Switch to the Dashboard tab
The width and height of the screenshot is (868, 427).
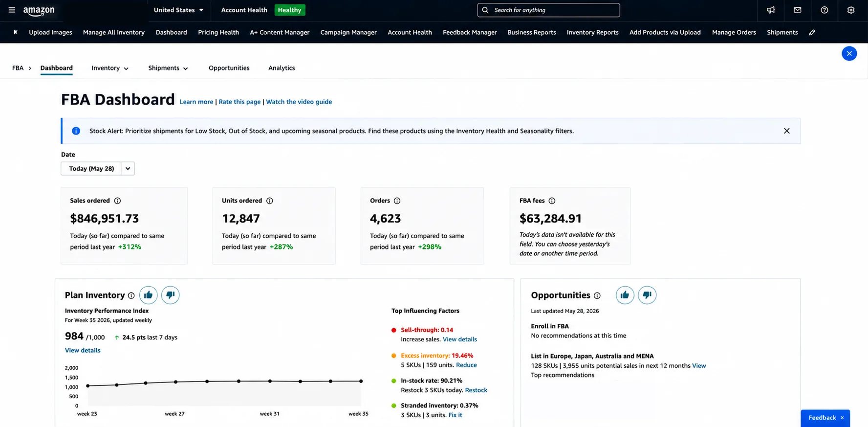pyautogui.click(x=56, y=68)
